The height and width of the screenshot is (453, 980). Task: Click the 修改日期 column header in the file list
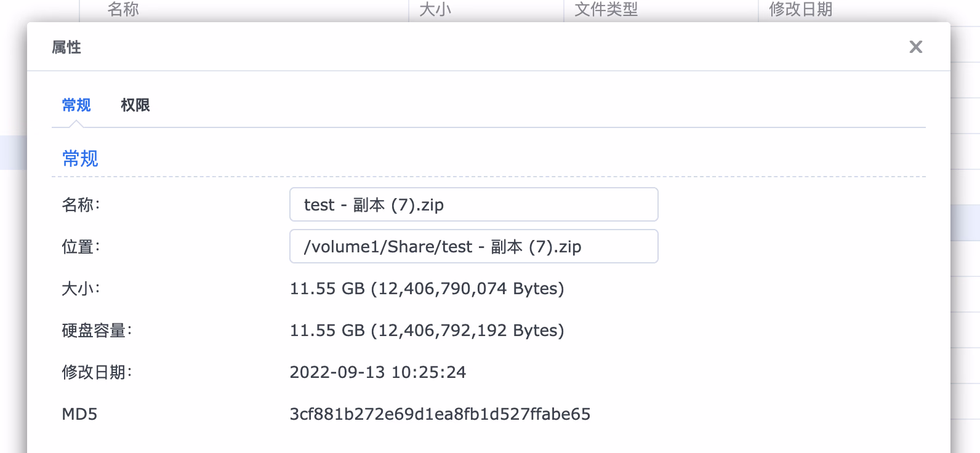point(800,9)
